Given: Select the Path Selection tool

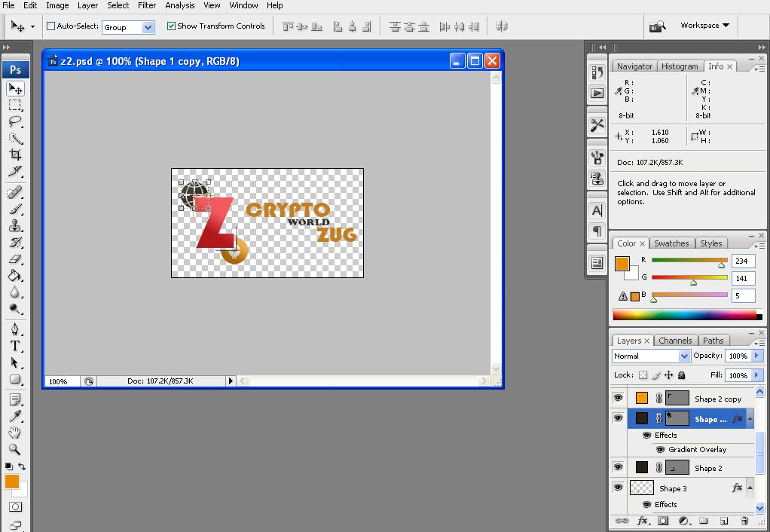Looking at the screenshot, I should (15, 362).
